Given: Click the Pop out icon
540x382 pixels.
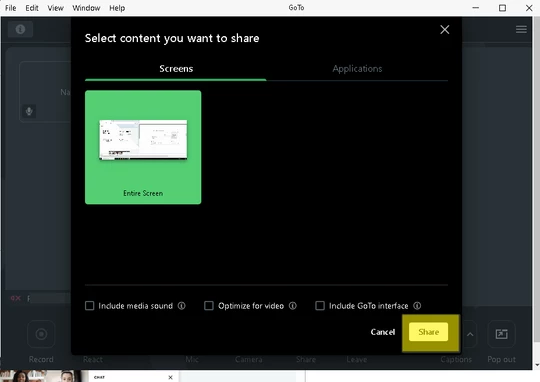Looking at the screenshot, I should pyautogui.click(x=501, y=334).
